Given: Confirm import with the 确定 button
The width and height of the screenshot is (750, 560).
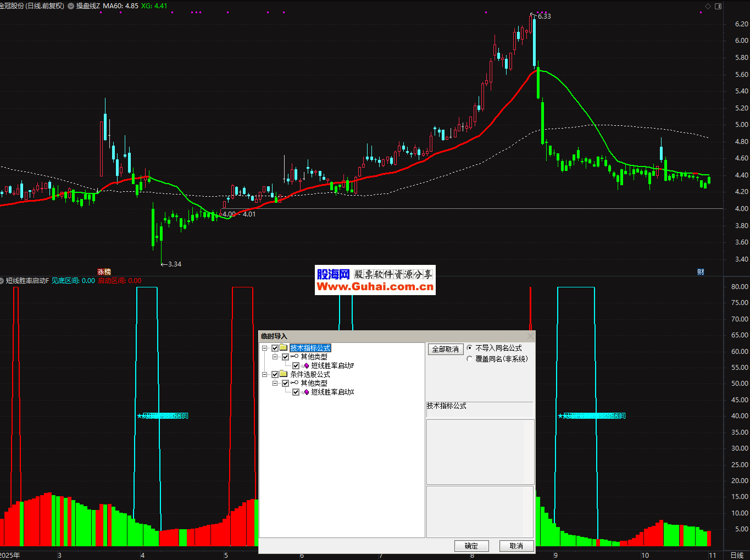Looking at the screenshot, I should tap(471, 546).
